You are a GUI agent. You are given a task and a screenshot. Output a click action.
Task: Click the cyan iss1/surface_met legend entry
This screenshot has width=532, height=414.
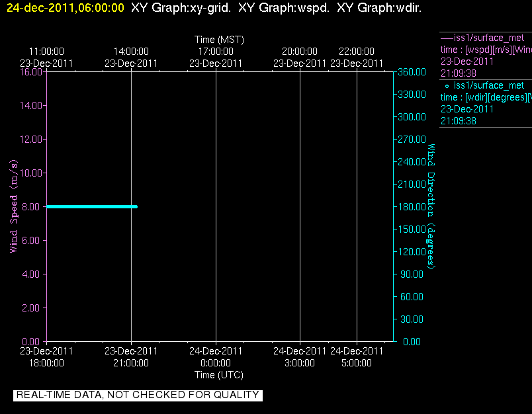pos(488,85)
